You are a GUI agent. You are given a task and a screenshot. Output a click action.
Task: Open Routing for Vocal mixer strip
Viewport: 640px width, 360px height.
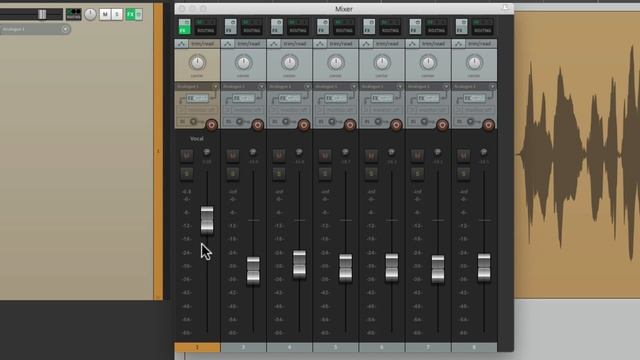(x=205, y=27)
